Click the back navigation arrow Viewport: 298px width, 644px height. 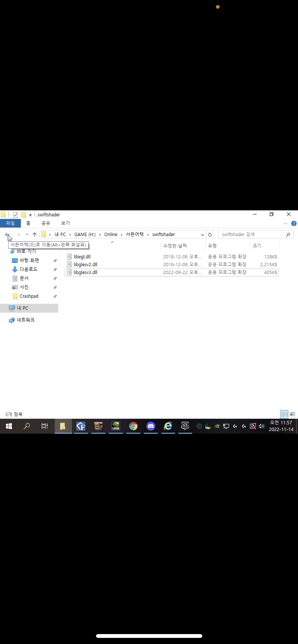point(7,235)
